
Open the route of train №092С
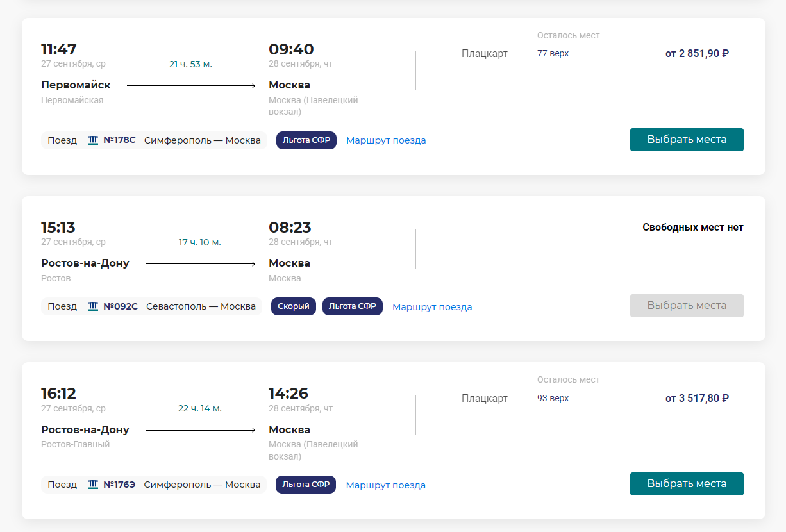(432, 307)
